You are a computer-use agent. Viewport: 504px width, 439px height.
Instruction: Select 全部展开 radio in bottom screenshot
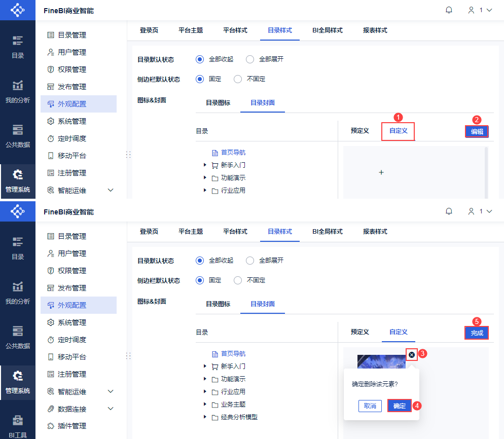click(250, 261)
